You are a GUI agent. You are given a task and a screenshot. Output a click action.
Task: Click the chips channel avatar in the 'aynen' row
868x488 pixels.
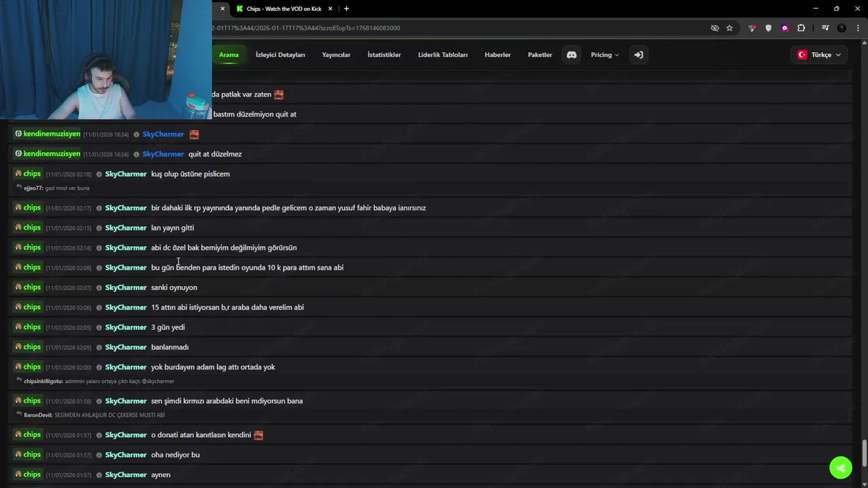[x=18, y=474]
